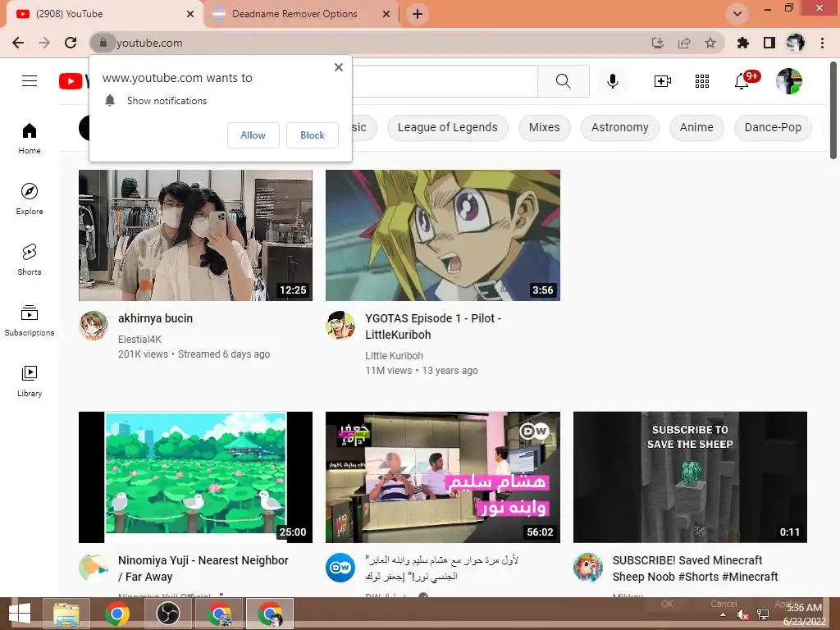Open the tab search dropdown arrow

pos(737,14)
